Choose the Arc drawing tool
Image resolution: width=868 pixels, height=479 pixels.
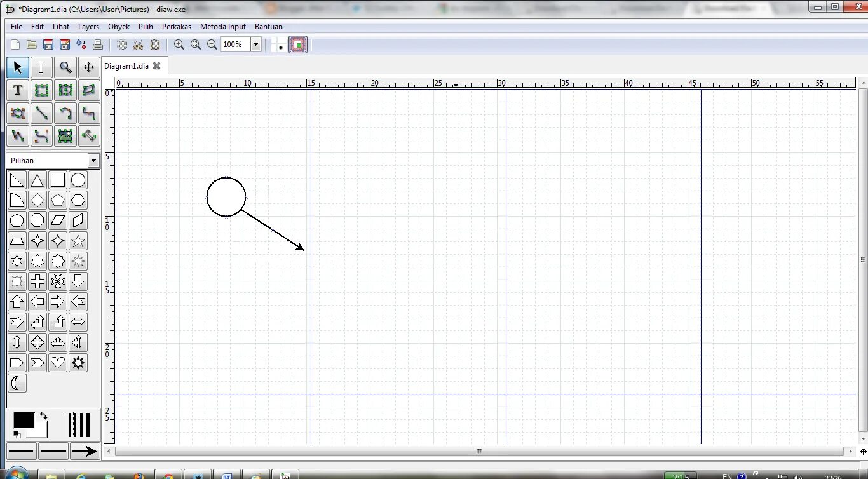[x=65, y=113]
